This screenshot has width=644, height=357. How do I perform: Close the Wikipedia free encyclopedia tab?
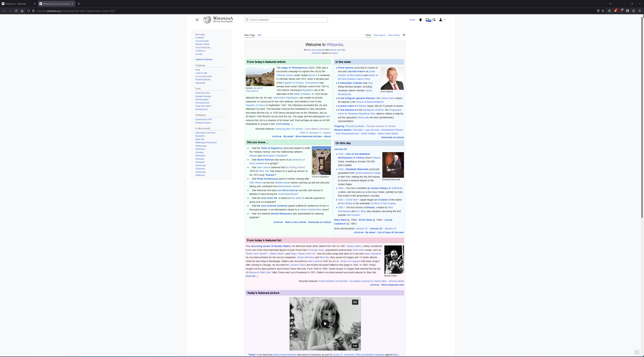point(72,4)
